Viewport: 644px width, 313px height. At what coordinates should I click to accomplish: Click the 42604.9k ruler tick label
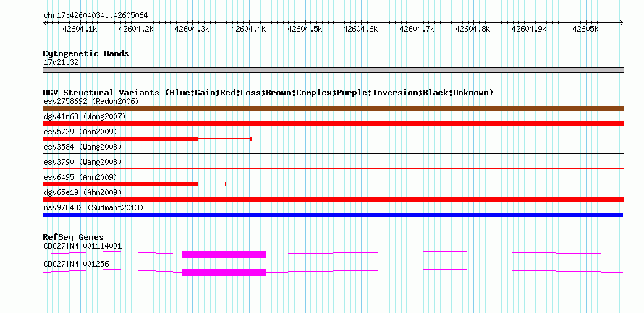pyautogui.click(x=530, y=29)
